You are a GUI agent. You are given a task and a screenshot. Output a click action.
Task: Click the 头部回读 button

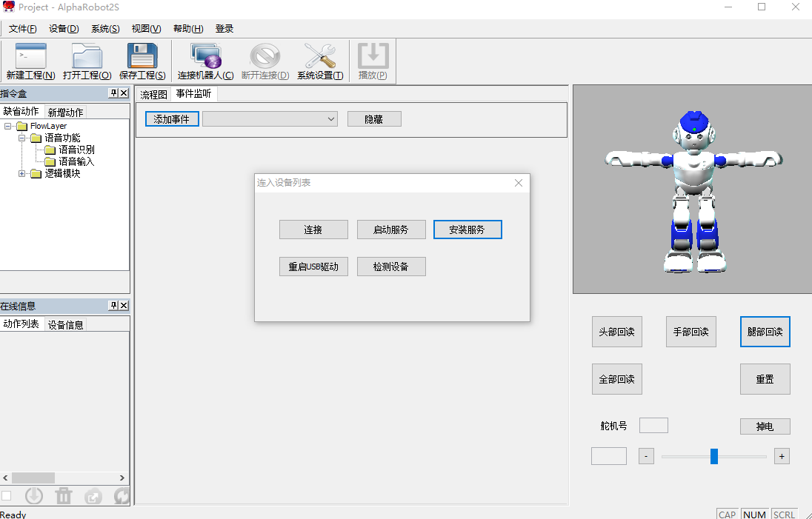coord(616,332)
